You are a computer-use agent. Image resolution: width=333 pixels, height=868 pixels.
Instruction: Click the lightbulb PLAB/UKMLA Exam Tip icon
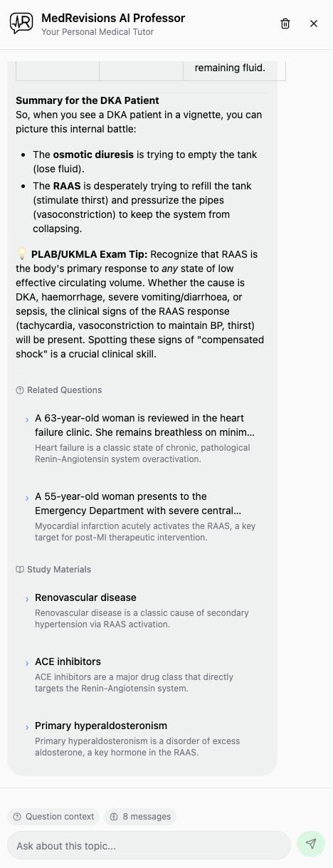[x=22, y=253]
